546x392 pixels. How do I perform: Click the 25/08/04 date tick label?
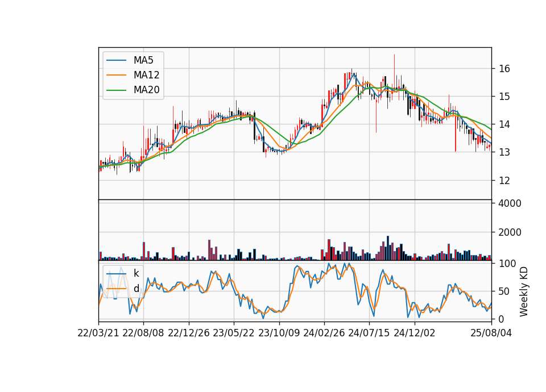point(491,333)
